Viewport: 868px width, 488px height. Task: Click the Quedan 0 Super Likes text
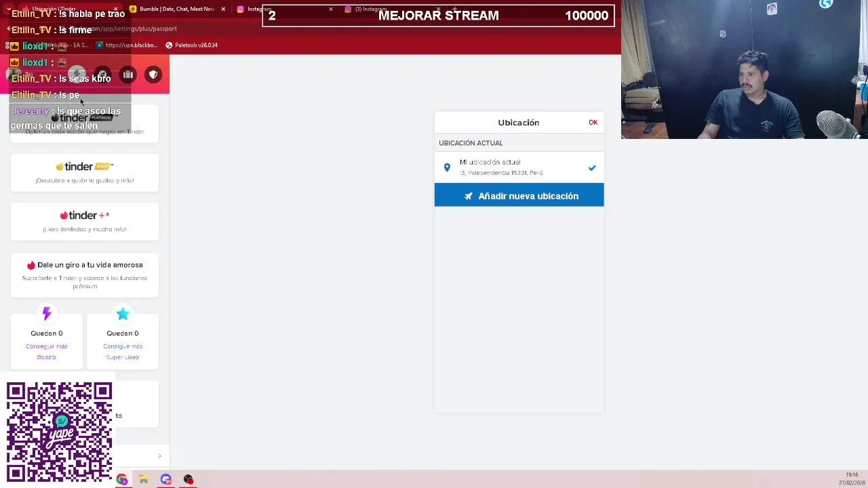123,333
